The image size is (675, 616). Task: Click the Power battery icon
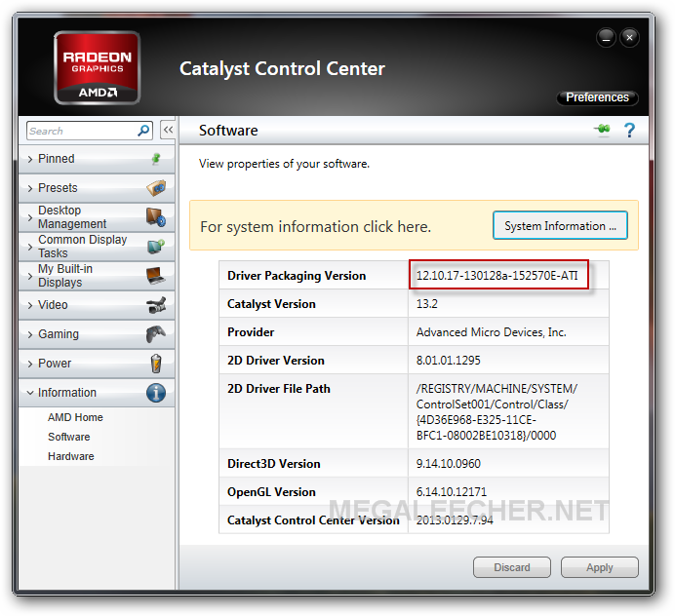pos(156,363)
